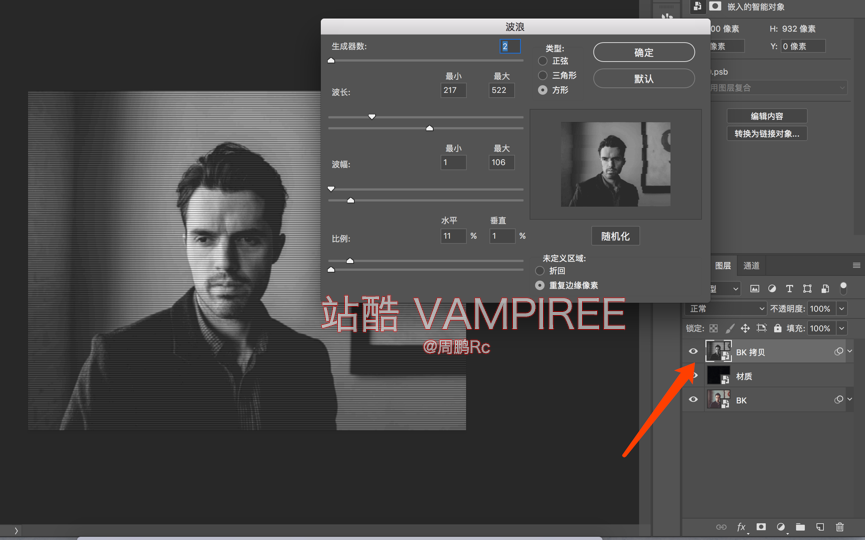
Task: Lock image pixels using the brush icon
Action: (730, 328)
